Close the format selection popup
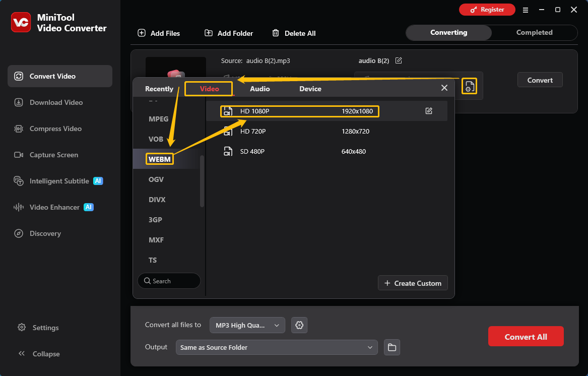 [444, 88]
